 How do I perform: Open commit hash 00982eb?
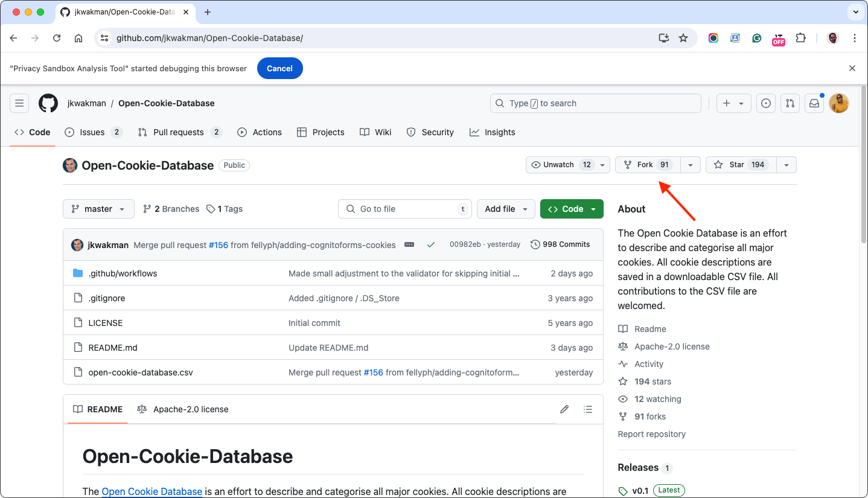pos(465,244)
